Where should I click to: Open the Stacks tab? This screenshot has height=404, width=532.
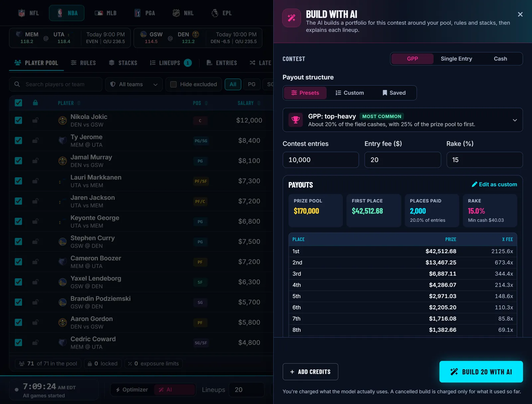(123, 63)
